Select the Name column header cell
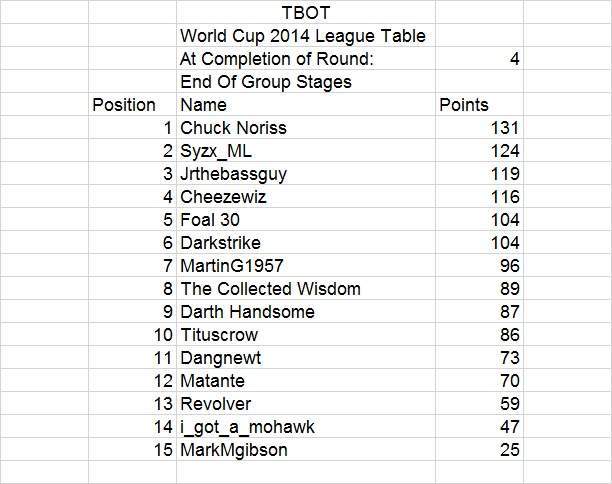This screenshot has width=612, height=484. (306, 105)
